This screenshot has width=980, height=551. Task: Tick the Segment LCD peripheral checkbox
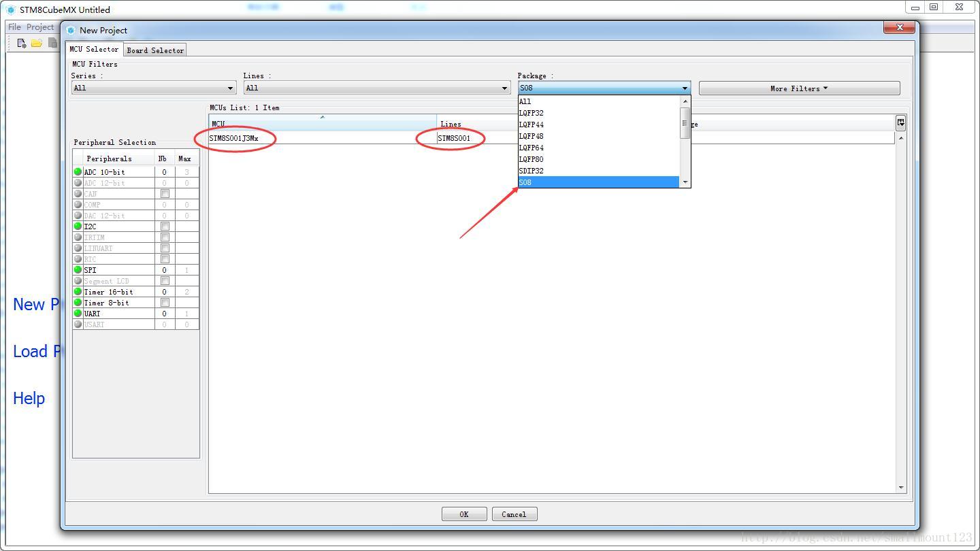coord(165,281)
